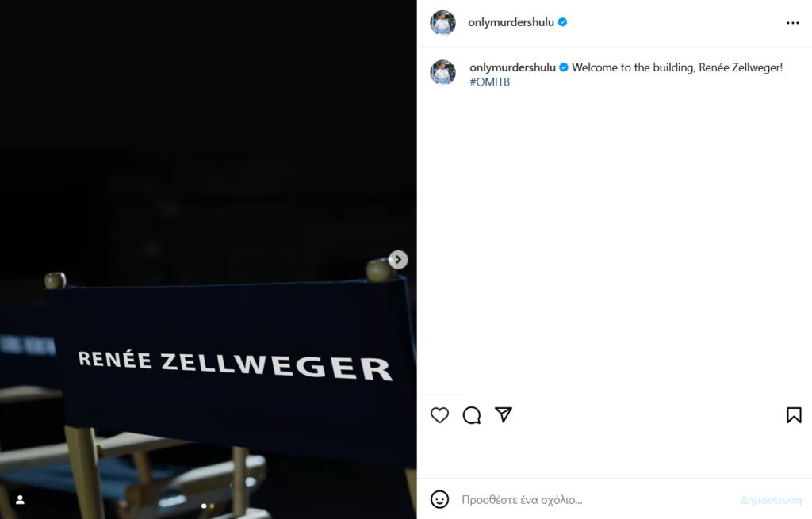Click verified badge in the caption
The width and height of the screenshot is (812, 519).
point(564,67)
